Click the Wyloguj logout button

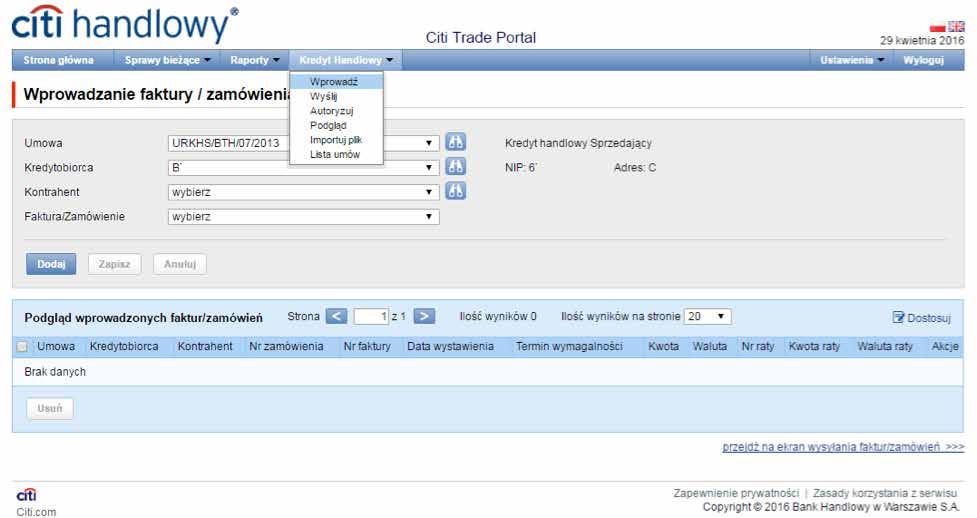(x=923, y=60)
